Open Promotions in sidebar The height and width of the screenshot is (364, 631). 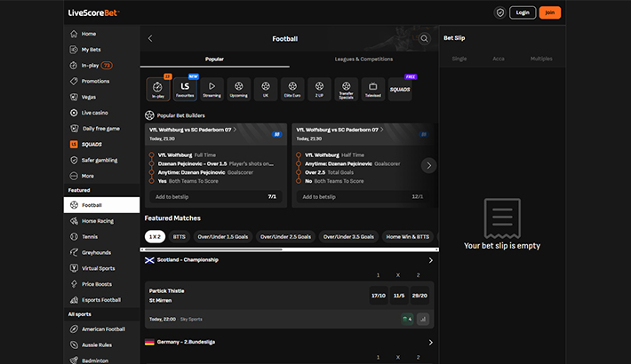tap(101, 81)
